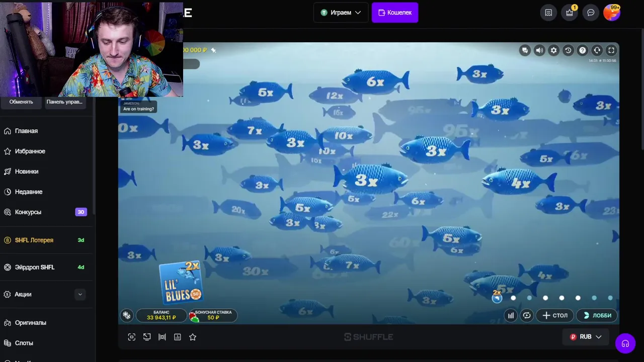This screenshot has height=362, width=644.
Task: Expand the Акции section chevron
Action: (80, 294)
